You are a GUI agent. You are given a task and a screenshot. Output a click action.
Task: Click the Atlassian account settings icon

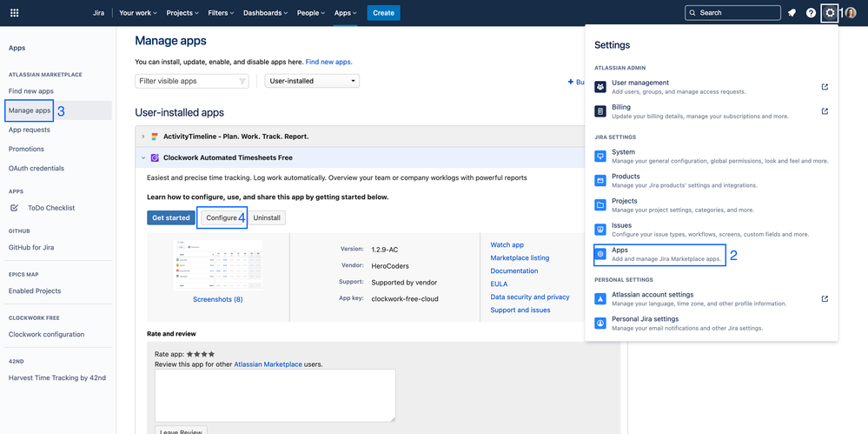600,299
